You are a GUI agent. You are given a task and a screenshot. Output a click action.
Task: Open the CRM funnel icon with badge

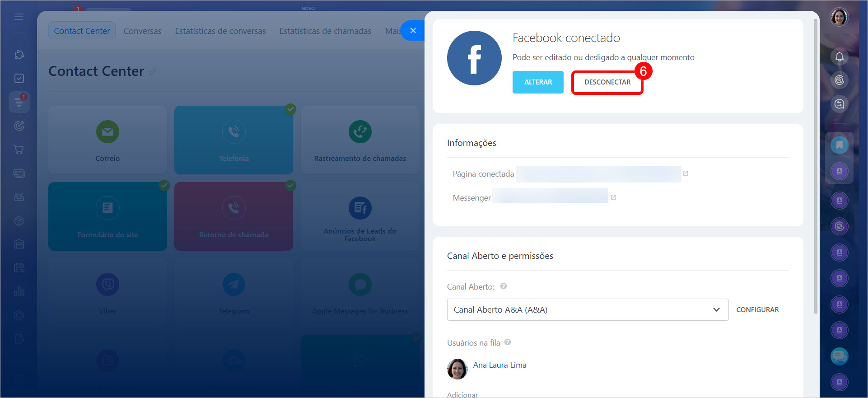[x=19, y=102]
